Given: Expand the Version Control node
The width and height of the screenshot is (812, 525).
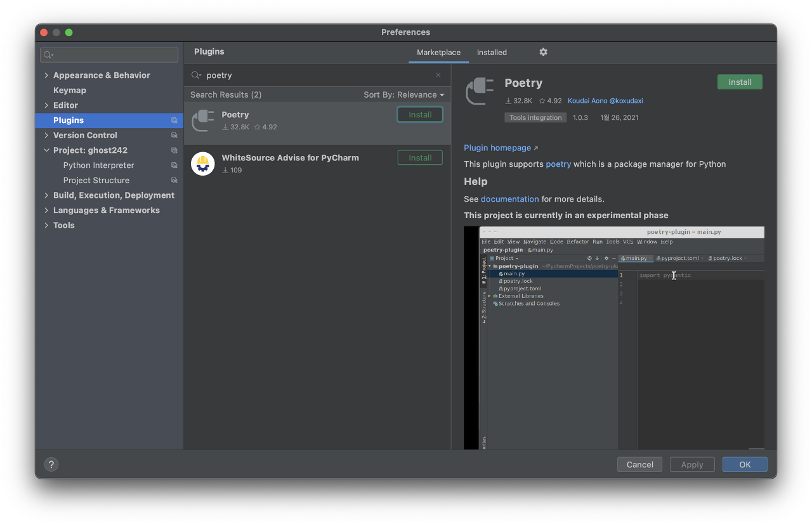Looking at the screenshot, I should (46, 135).
